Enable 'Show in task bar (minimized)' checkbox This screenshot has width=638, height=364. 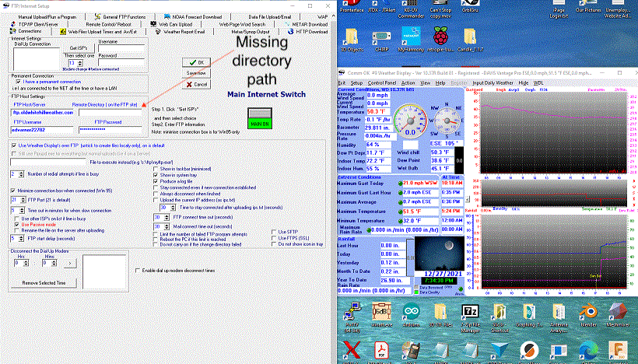point(156,169)
